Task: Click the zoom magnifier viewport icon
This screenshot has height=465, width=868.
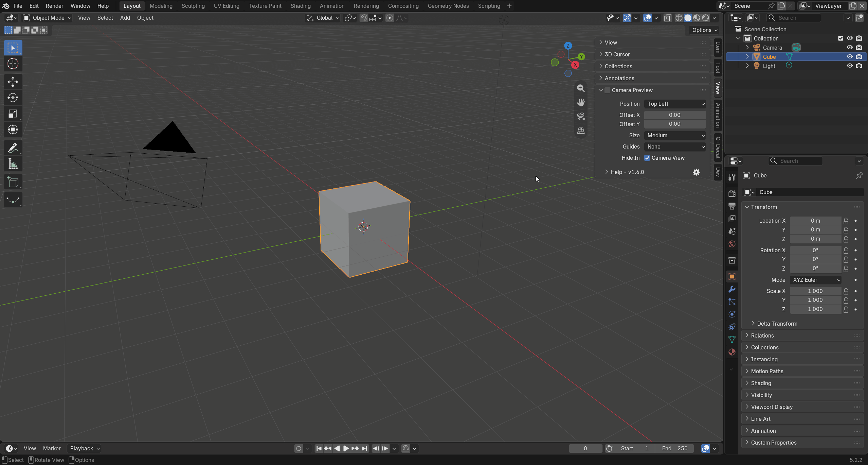Action: pos(581,88)
